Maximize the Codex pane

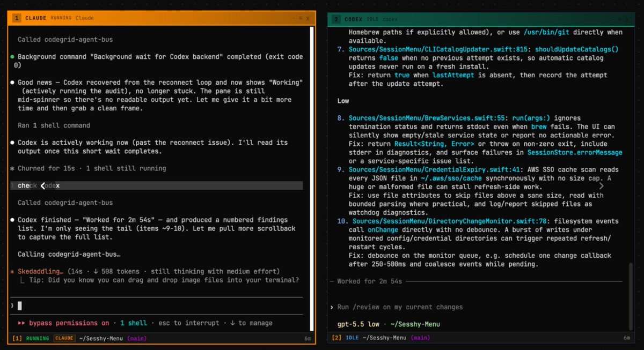pos(620,19)
